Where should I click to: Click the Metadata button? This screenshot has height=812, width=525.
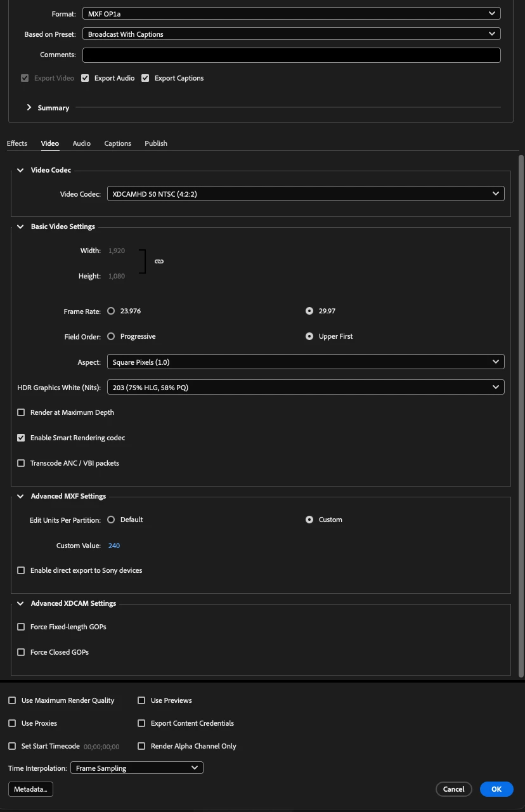30,789
